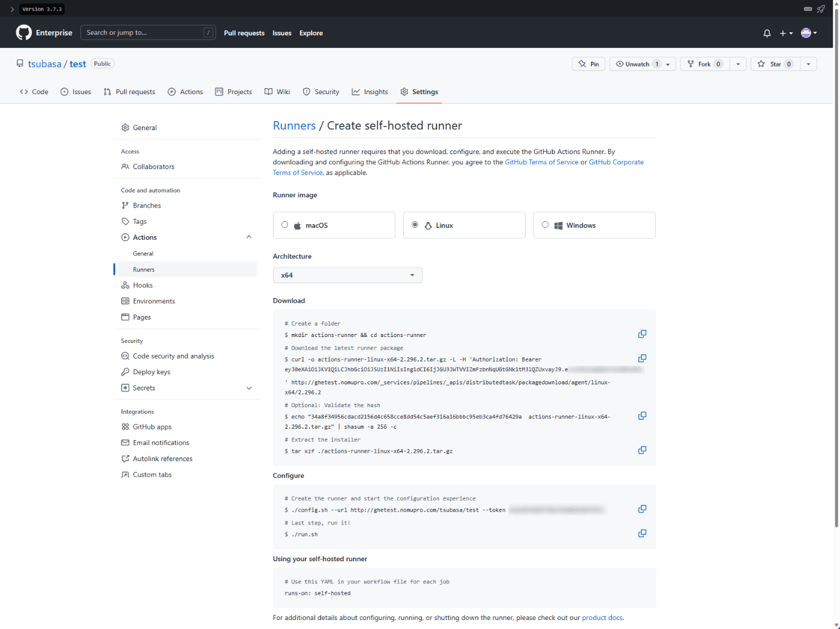The width and height of the screenshot is (840, 629).
Task: Select the macOS runner image radio
Action: coord(284,225)
